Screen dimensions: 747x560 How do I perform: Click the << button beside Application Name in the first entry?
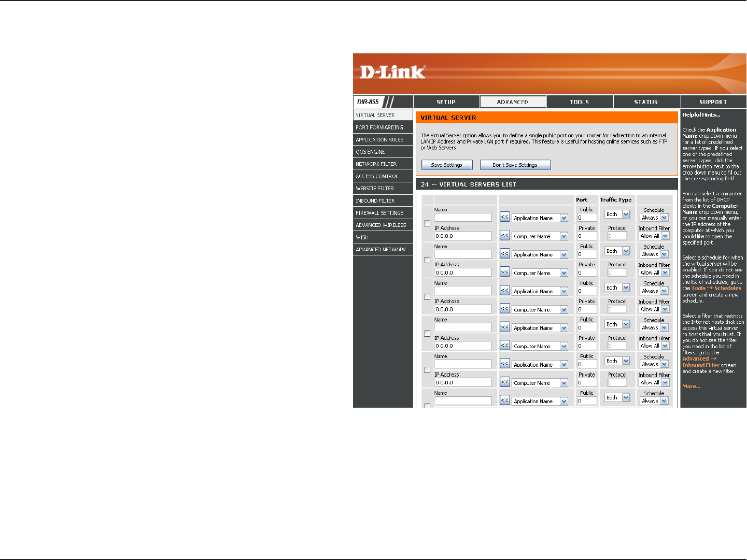(504, 217)
